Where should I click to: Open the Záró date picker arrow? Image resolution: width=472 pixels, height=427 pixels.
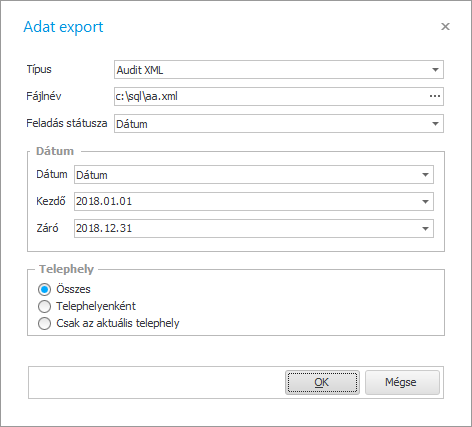(x=425, y=229)
